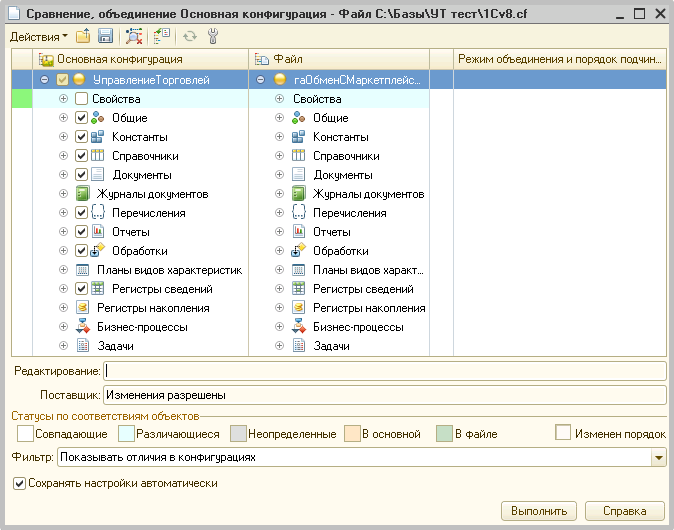Click the Задачи icon in main configuration
Screen dimensions: 674x530
point(82,345)
